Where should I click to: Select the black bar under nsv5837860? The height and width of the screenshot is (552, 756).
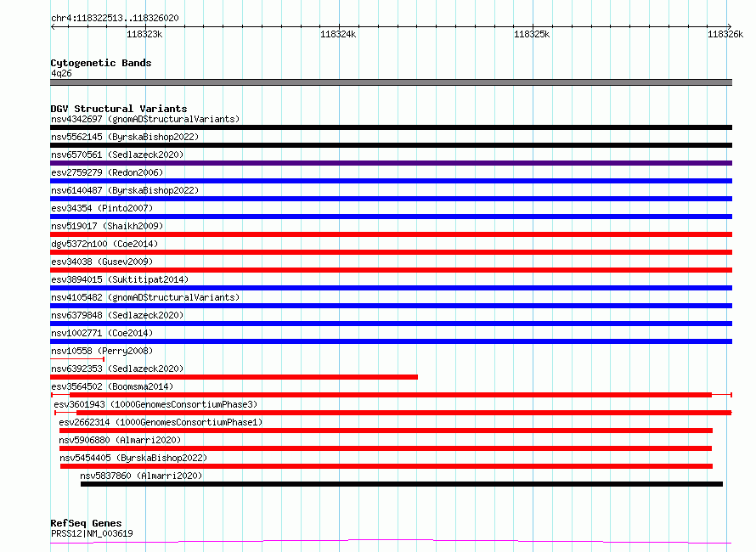click(402, 484)
